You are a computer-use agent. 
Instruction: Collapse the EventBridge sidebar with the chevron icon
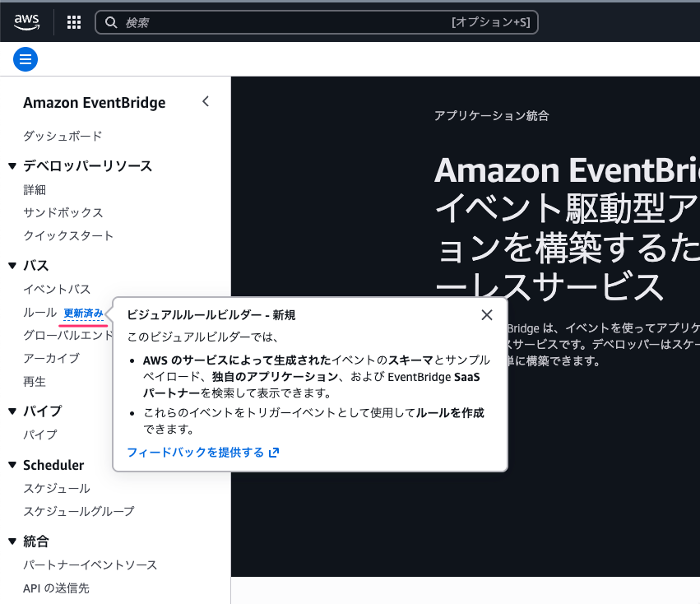tap(205, 100)
